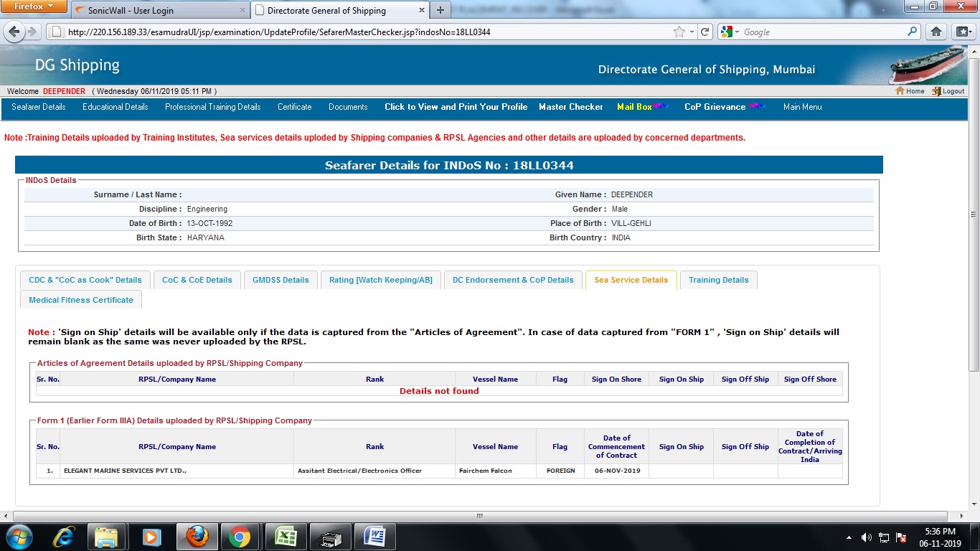Click the 06-NOV-2019 contract date cell
Viewport: 980px width, 551px height.
click(x=617, y=471)
